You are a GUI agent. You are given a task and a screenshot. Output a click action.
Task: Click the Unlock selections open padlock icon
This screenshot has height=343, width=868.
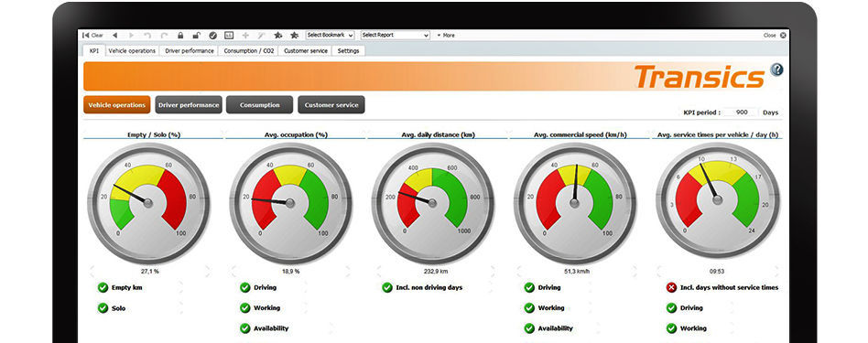tap(197, 35)
